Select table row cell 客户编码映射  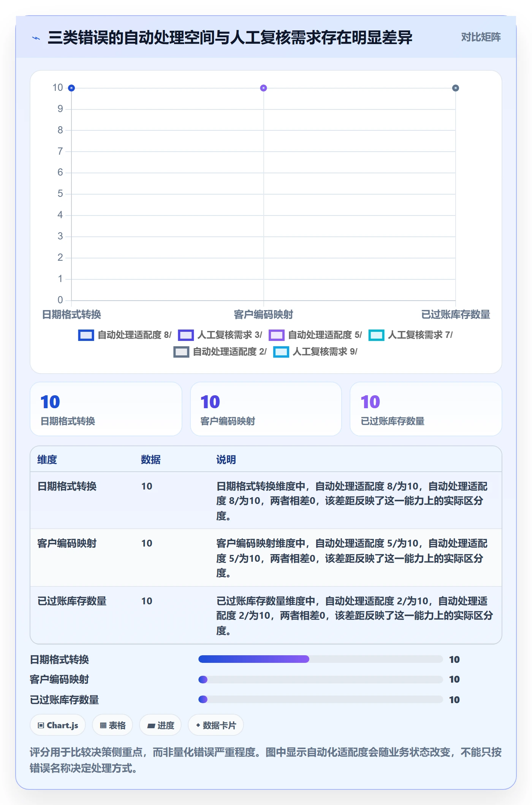tap(67, 544)
